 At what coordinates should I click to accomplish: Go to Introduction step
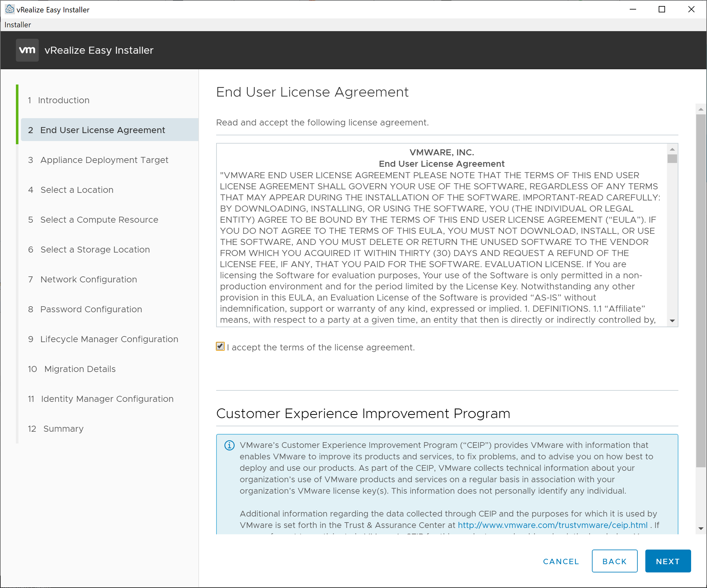pos(63,100)
